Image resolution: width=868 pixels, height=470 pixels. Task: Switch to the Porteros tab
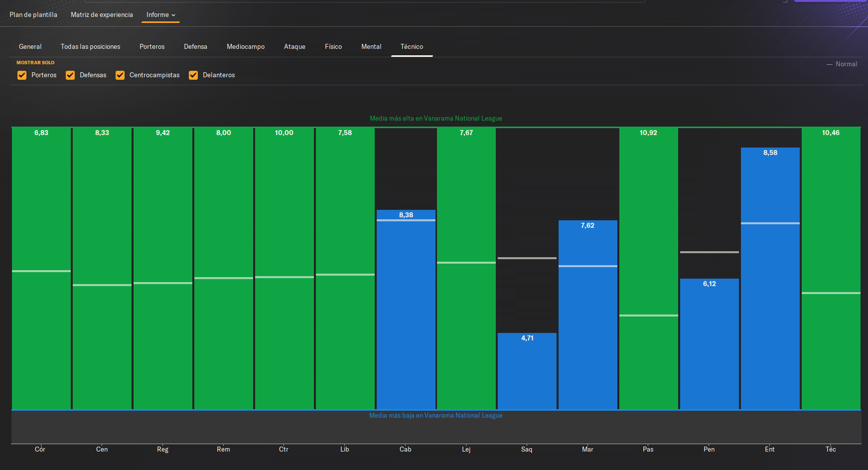(x=152, y=46)
